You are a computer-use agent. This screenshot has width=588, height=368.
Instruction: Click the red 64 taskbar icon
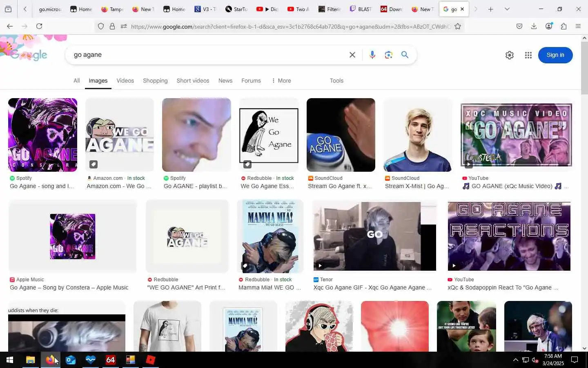coord(110,360)
